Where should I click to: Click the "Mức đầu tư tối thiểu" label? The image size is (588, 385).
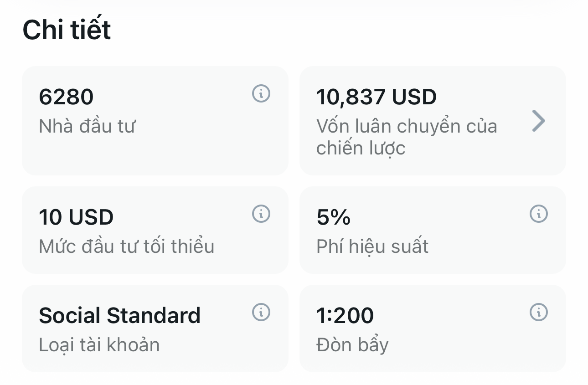(x=127, y=246)
